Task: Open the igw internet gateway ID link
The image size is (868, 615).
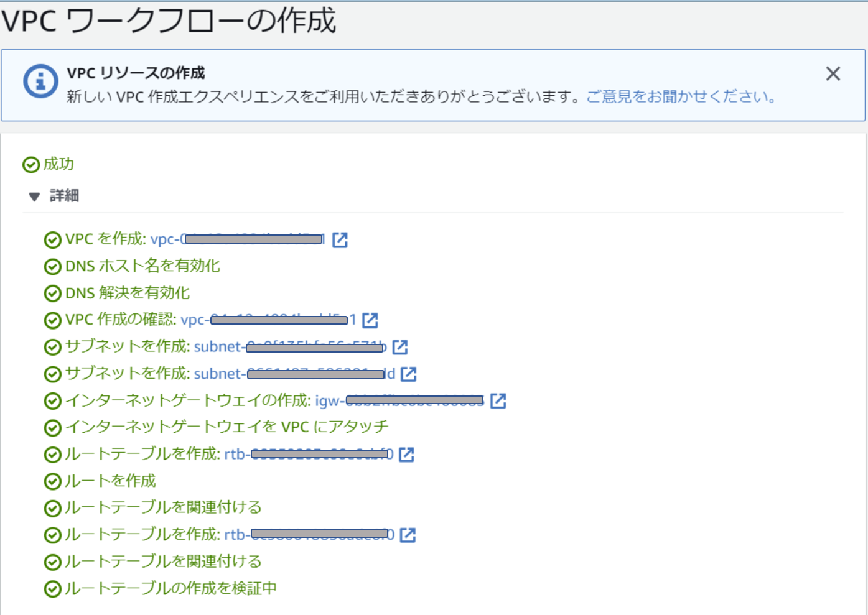Action: [399, 400]
